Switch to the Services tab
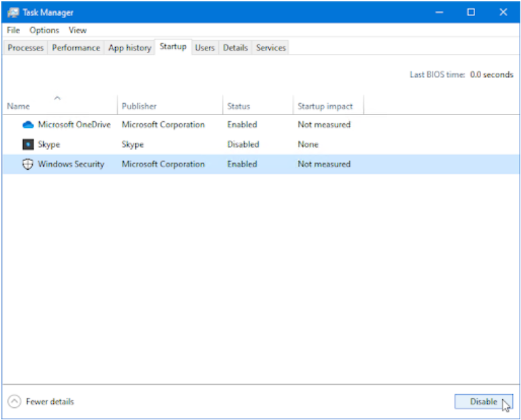521x420 pixels. pyautogui.click(x=271, y=48)
